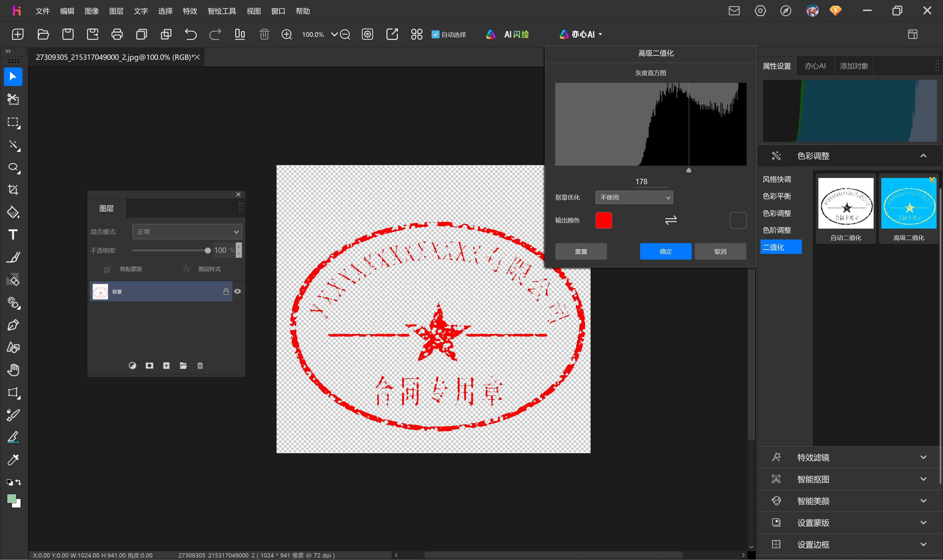Screen dimensions: 943x560
Task: Choose the Hand pan tool
Action: pyautogui.click(x=13, y=370)
